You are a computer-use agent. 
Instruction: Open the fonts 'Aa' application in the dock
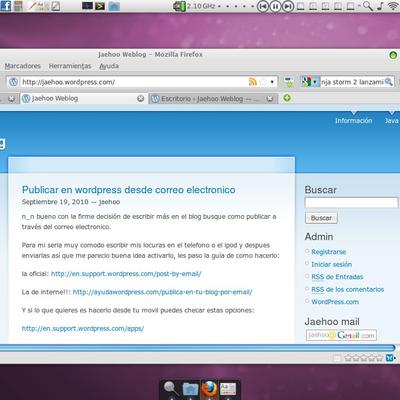pos(228,389)
